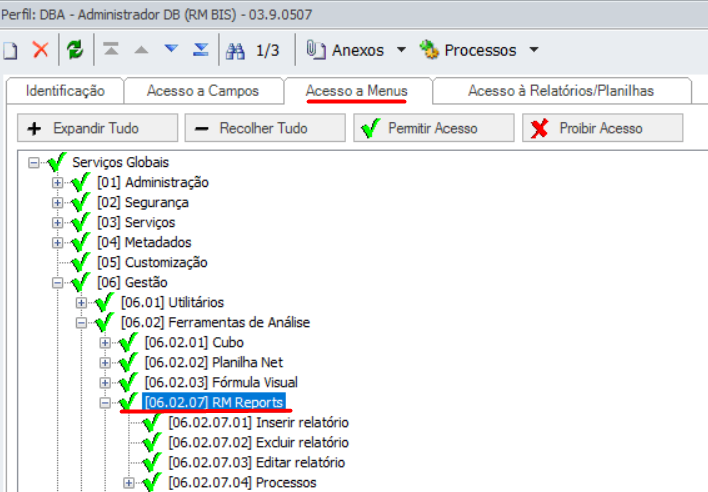708x492 pixels.
Task: Toggle checkmark for [06.02.07.04] Processos
Action: 152,482
